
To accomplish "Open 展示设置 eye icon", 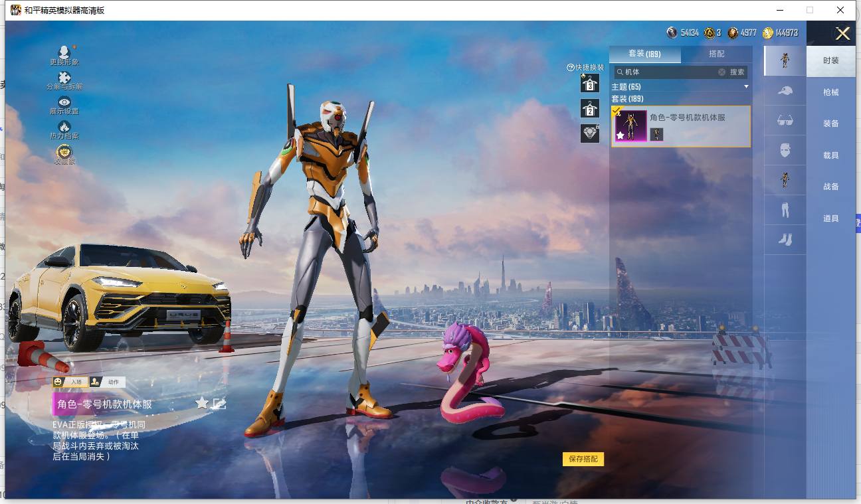I will pos(64,102).
